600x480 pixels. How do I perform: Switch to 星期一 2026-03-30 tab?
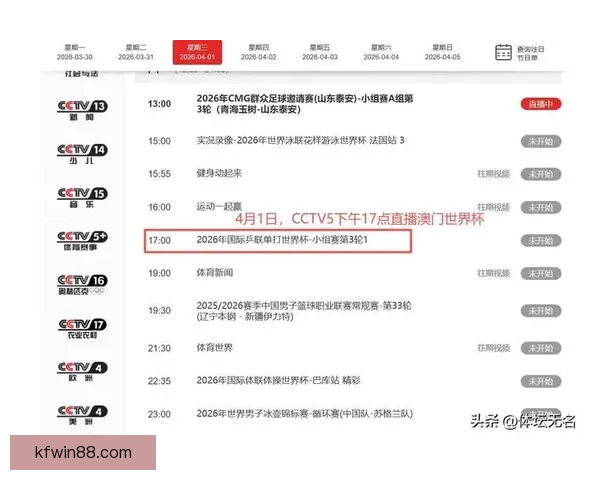coord(75,52)
